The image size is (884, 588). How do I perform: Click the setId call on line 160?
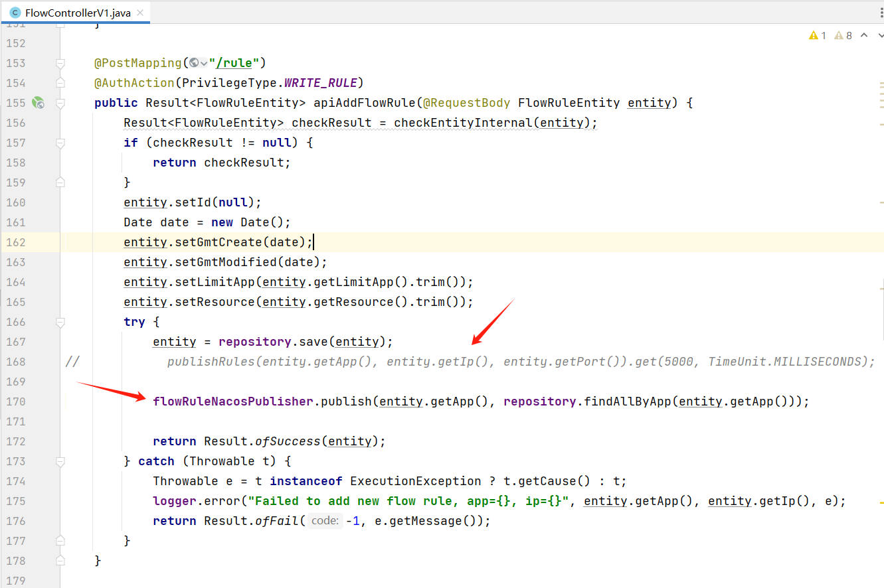coord(193,202)
